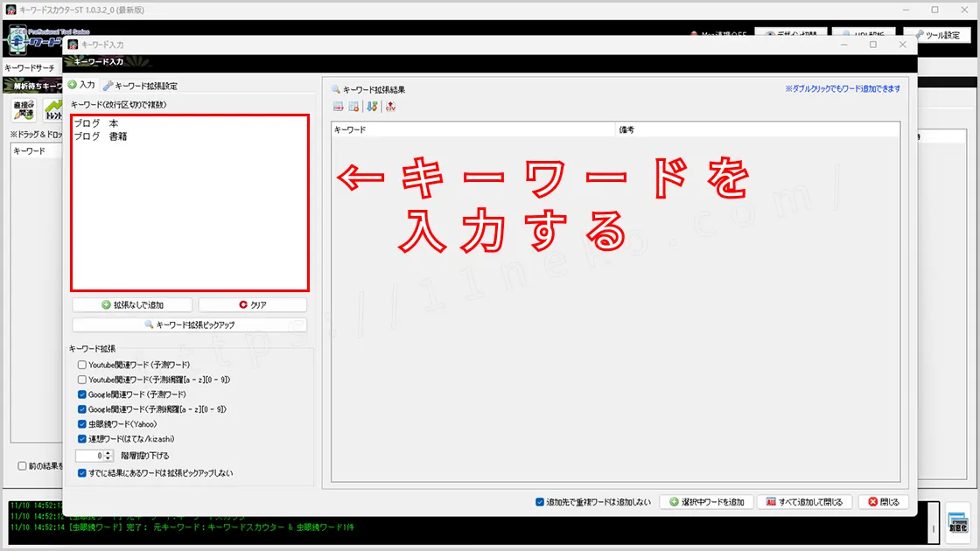This screenshot has height=551, width=980.
Task: Click the 直接関連 icon in the left sidebar
Action: (x=24, y=108)
